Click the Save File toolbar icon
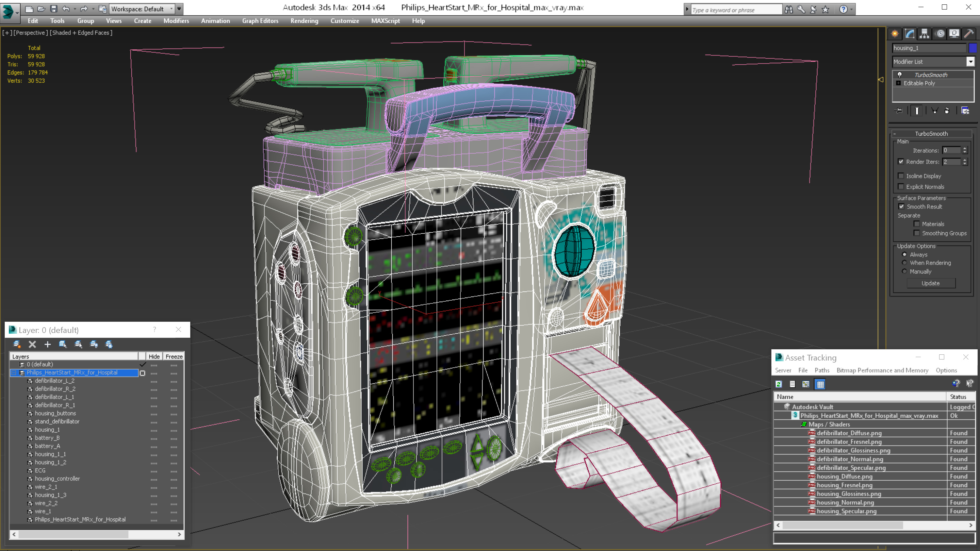Viewport: 980px width, 551px height. pyautogui.click(x=54, y=9)
